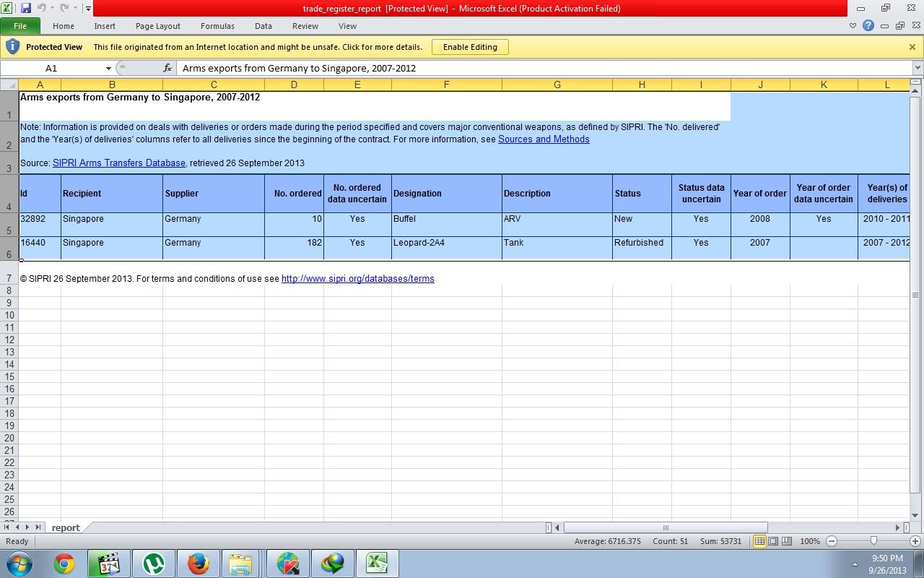Close the Protected View message bar
The width and height of the screenshot is (924, 578).
[912, 47]
